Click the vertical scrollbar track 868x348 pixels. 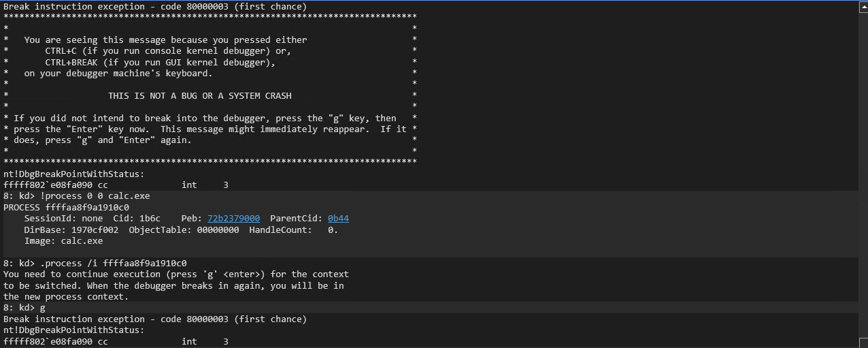[x=862, y=170]
